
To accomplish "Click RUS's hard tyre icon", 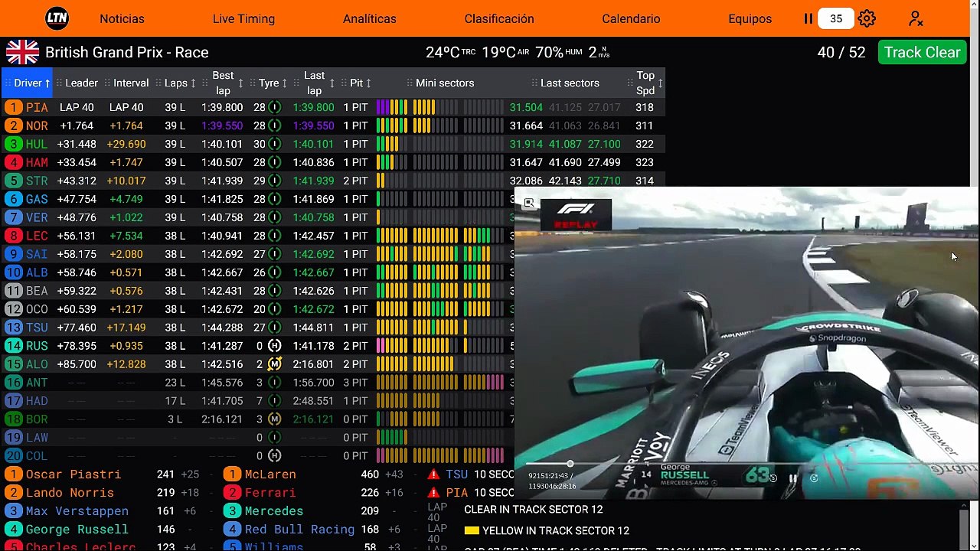I will click(x=274, y=346).
